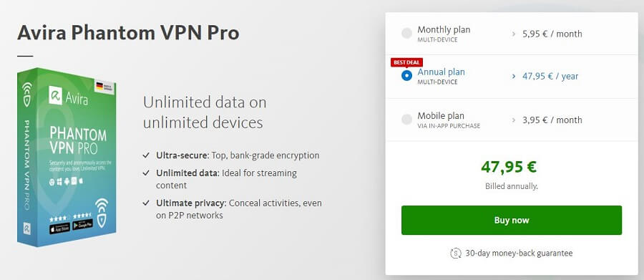Click the Avira logo on product box
The height and width of the screenshot is (280, 644).
coord(68,97)
